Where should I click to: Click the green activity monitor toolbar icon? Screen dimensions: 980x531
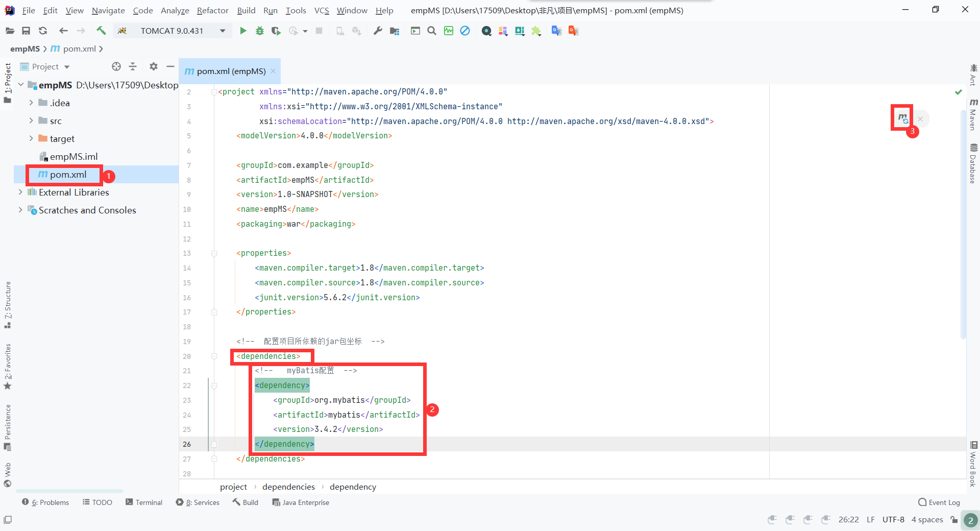tap(449, 31)
